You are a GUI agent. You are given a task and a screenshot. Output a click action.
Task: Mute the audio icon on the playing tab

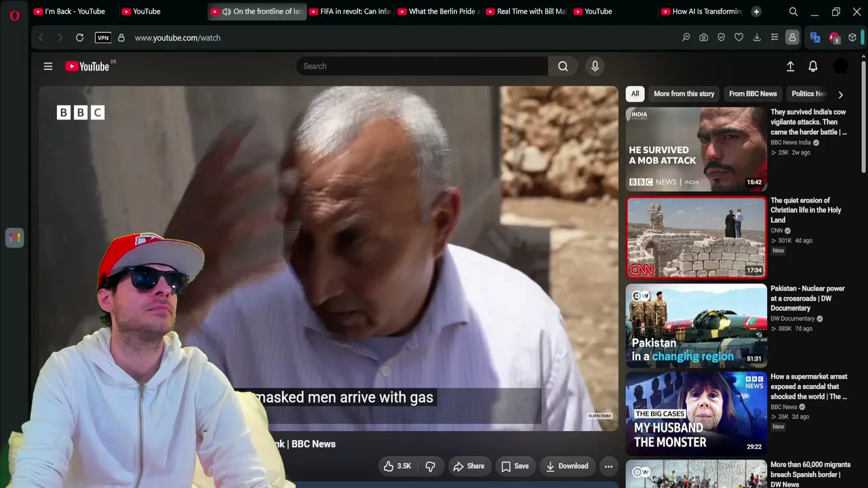click(226, 12)
